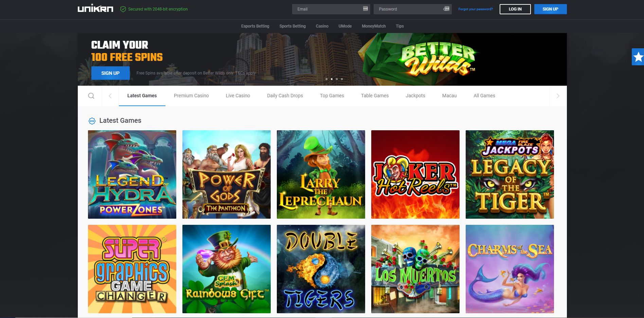This screenshot has height=318, width=644.
Task: Open Larry the Leprechaun game
Action: point(321,174)
